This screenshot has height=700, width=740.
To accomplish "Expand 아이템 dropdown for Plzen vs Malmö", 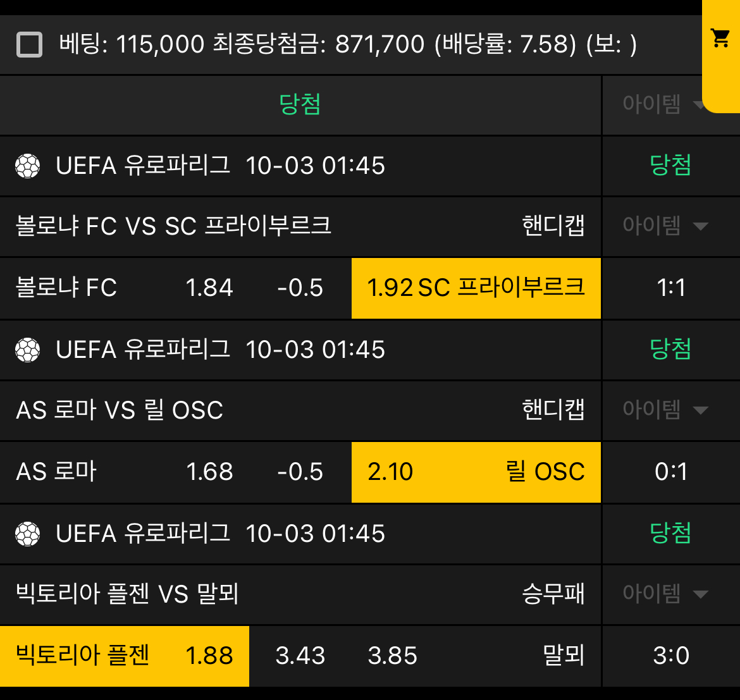I will coord(665,594).
